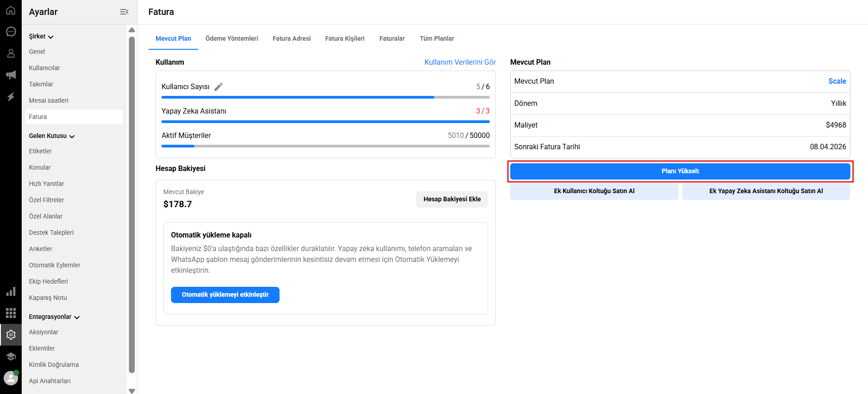The height and width of the screenshot is (394, 868).
Task: Click the Otomatik yükleme kapalı heading
Action: tap(211, 235)
